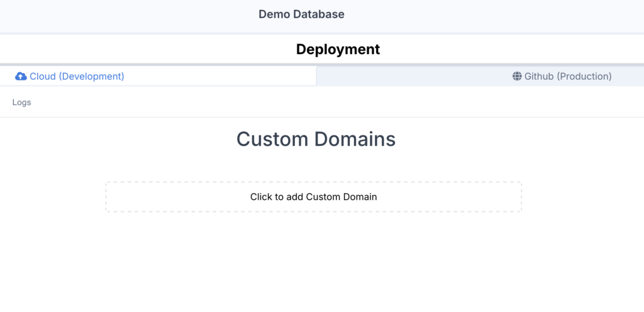Click to add Custom Domain
Screen dimensions: 644x312
coord(313,197)
